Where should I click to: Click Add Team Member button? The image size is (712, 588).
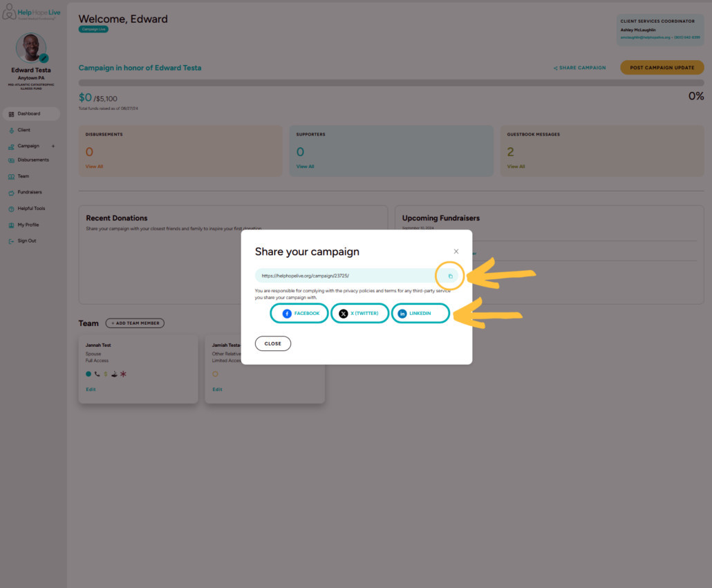pyautogui.click(x=135, y=323)
